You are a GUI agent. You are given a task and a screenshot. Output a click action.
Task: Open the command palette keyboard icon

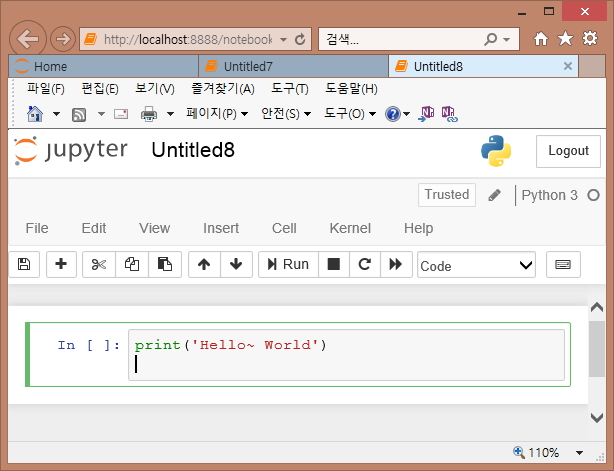(563, 265)
